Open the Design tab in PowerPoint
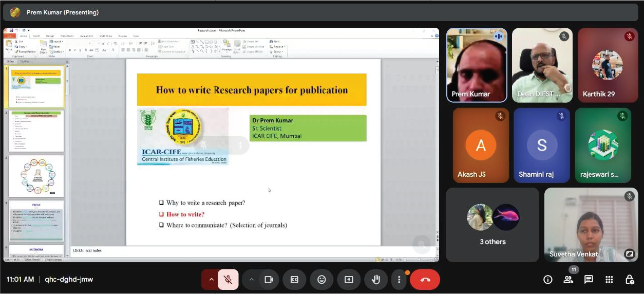644x294 pixels. (50, 36)
